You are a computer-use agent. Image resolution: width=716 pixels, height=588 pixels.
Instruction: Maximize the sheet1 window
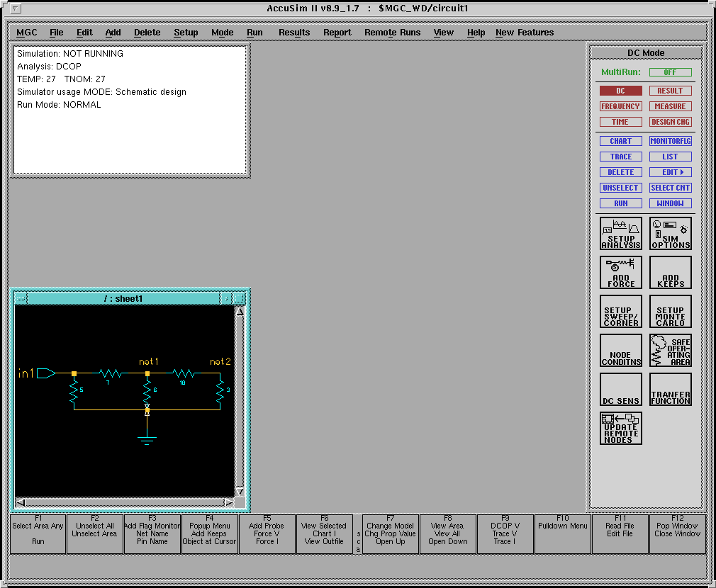(x=239, y=299)
